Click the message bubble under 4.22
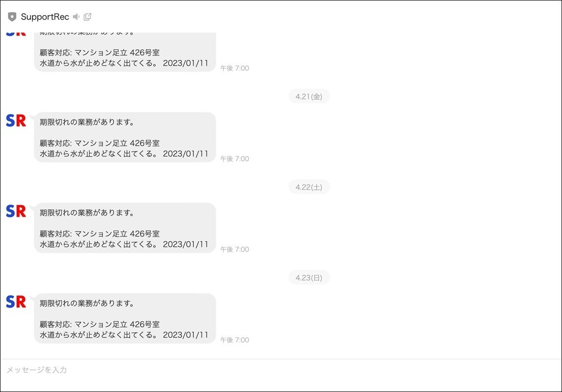Viewport: 562px width, 392px height. click(x=125, y=228)
